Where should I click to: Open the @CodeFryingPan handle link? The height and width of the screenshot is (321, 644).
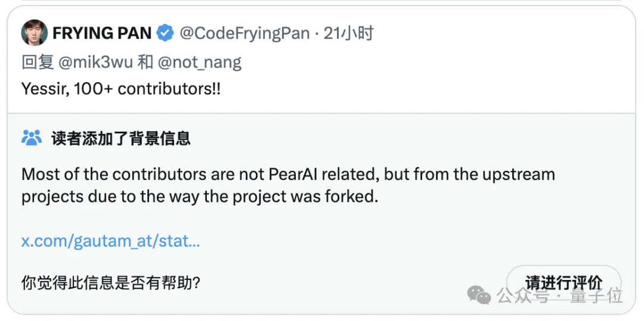[x=245, y=33]
